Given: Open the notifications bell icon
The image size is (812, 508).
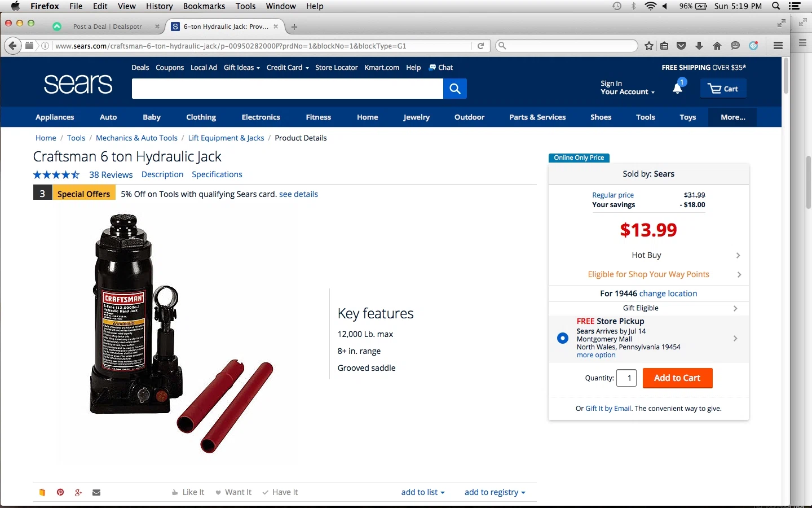Looking at the screenshot, I should pyautogui.click(x=678, y=87).
